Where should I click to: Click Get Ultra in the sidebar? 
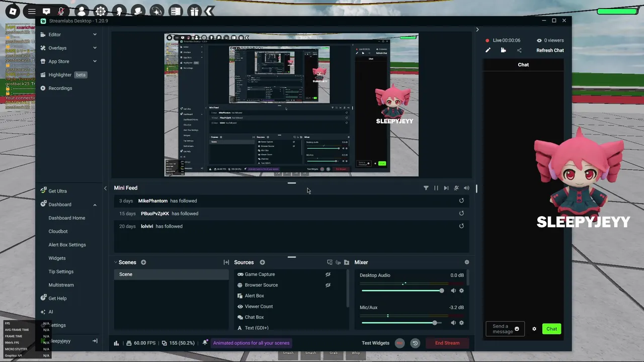(x=54, y=191)
